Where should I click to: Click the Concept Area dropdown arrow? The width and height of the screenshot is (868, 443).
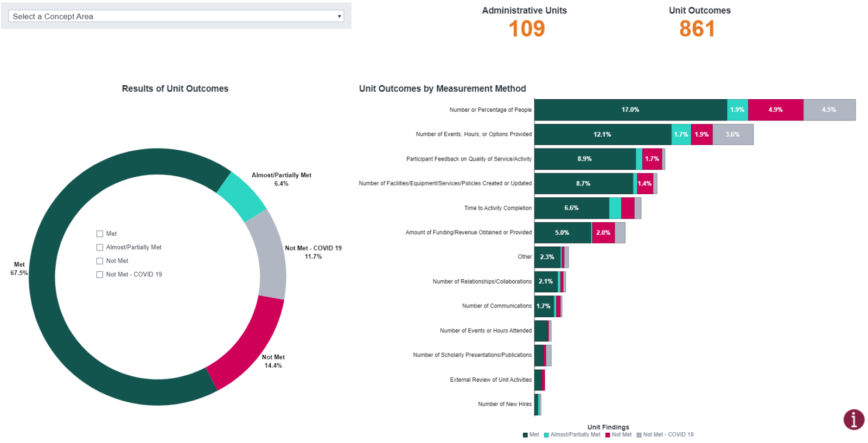point(340,16)
